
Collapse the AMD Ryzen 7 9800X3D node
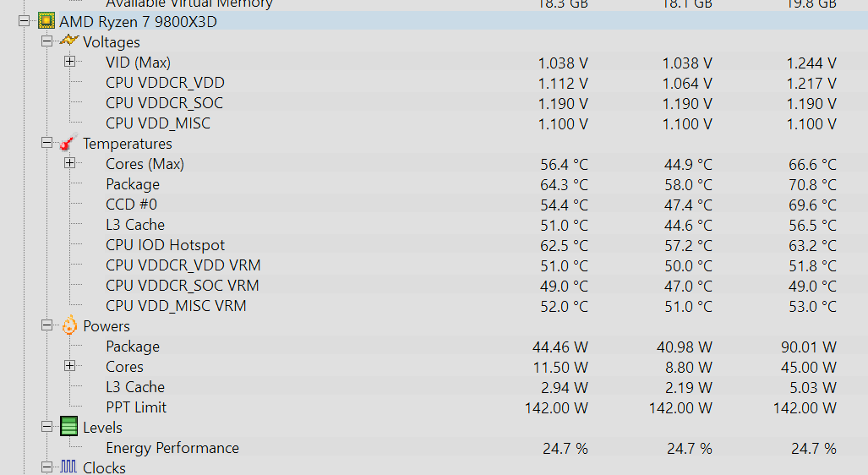click(x=24, y=21)
